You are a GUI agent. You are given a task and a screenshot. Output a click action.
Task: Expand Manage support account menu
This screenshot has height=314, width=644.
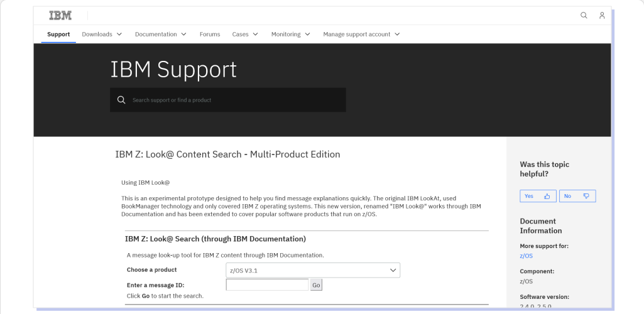[361, 35]
